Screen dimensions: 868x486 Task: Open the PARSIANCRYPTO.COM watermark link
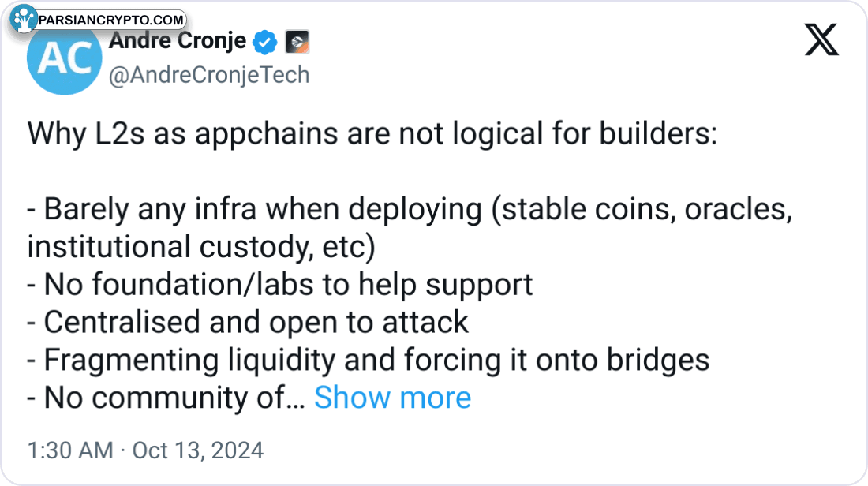(x=112, y=20)
